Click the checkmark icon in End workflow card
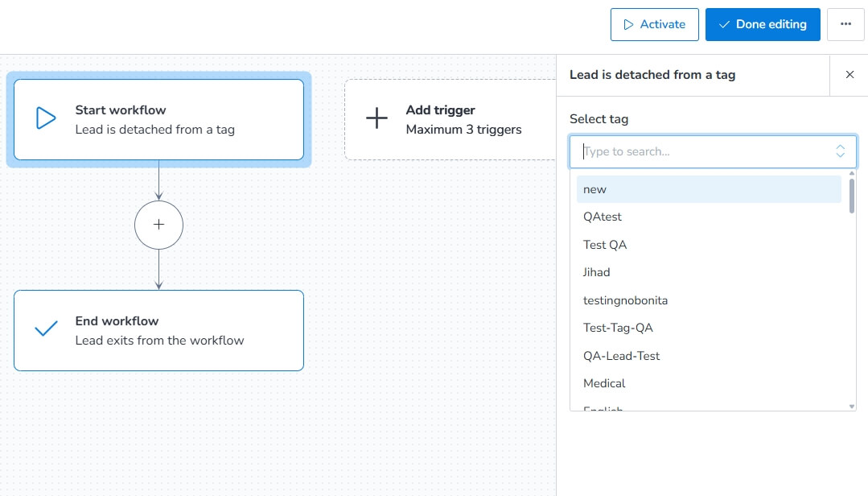Screen dimensions: 868x496 [46, 329]
